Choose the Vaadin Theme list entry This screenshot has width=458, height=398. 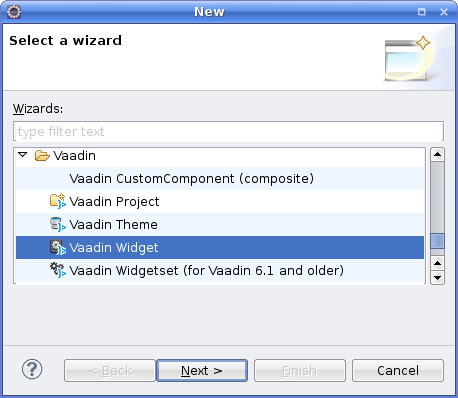click(x=113, y=225)
